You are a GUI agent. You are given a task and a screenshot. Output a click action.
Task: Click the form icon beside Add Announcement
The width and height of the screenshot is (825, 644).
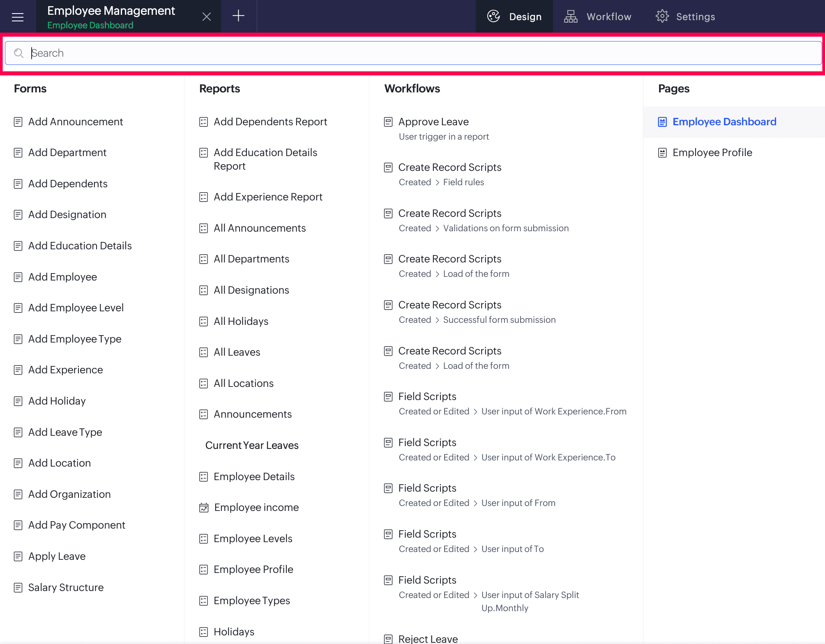pyautogui.click(x=18, y=122)
